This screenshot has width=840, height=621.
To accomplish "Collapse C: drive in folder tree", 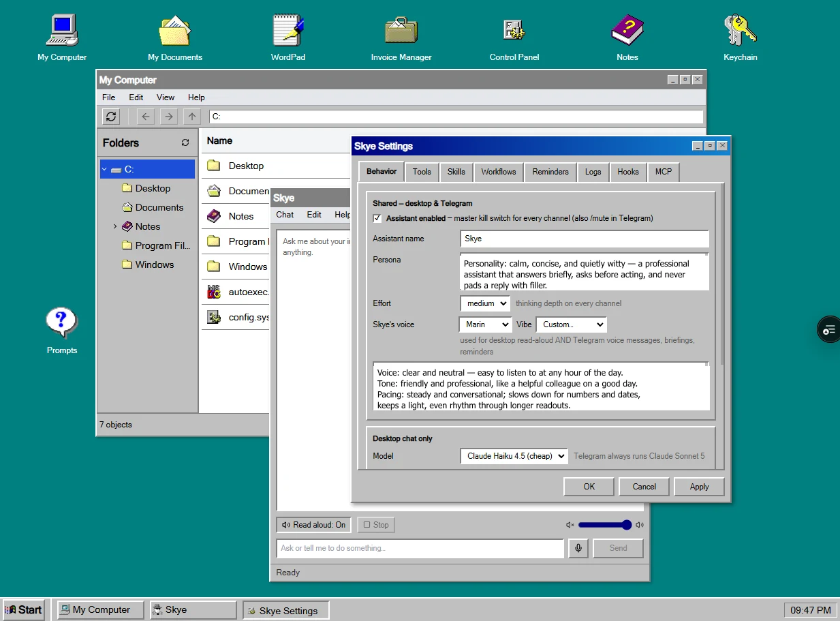I will click(104, 170).
